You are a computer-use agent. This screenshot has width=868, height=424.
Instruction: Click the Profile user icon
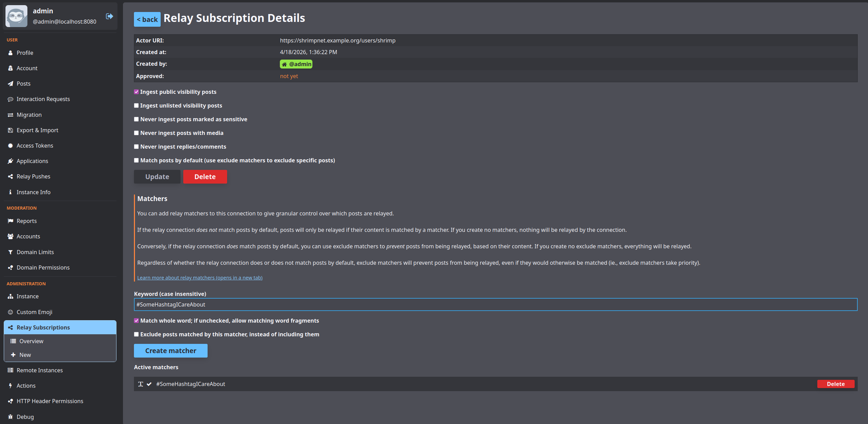click(10, 53)
